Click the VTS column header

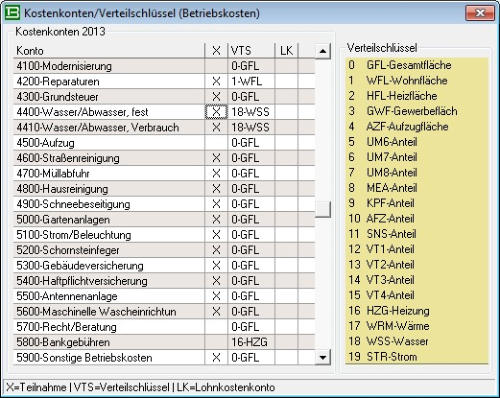[251, 51]
